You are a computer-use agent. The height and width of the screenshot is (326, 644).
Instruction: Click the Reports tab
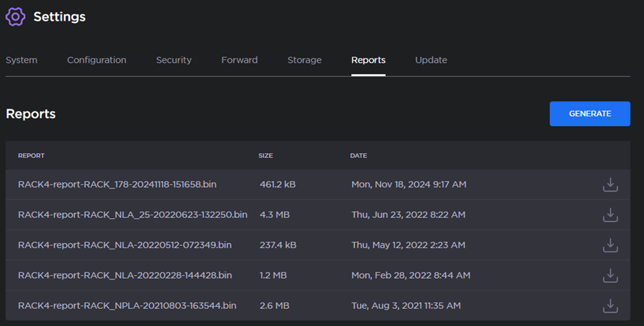click(368, 60)
